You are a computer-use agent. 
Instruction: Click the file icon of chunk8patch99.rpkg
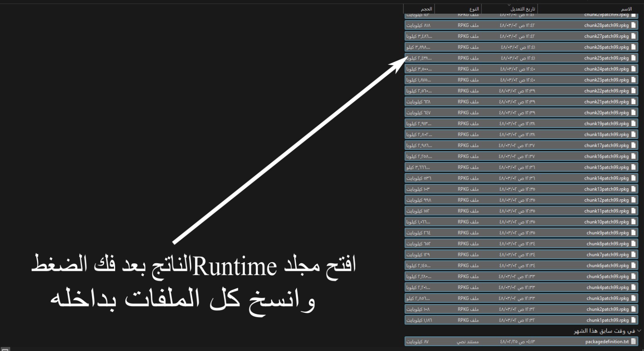tap(634, 244)
